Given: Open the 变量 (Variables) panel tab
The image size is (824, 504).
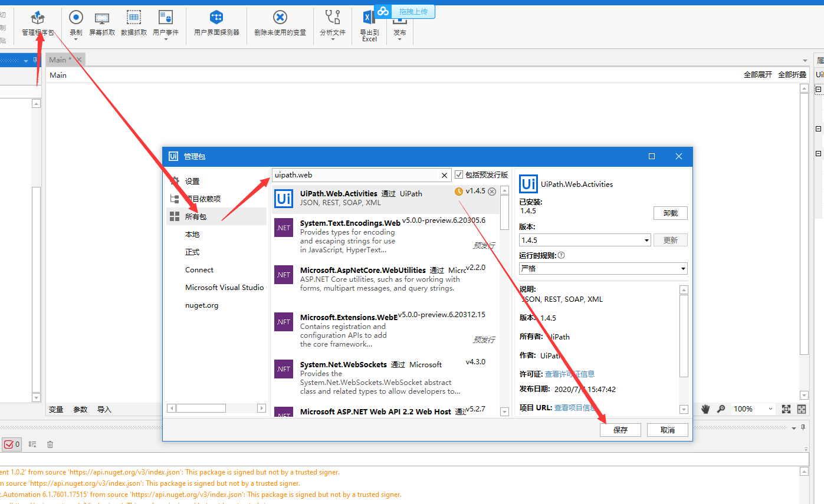Looking at the screenshot, I should (x=56, y=409).
